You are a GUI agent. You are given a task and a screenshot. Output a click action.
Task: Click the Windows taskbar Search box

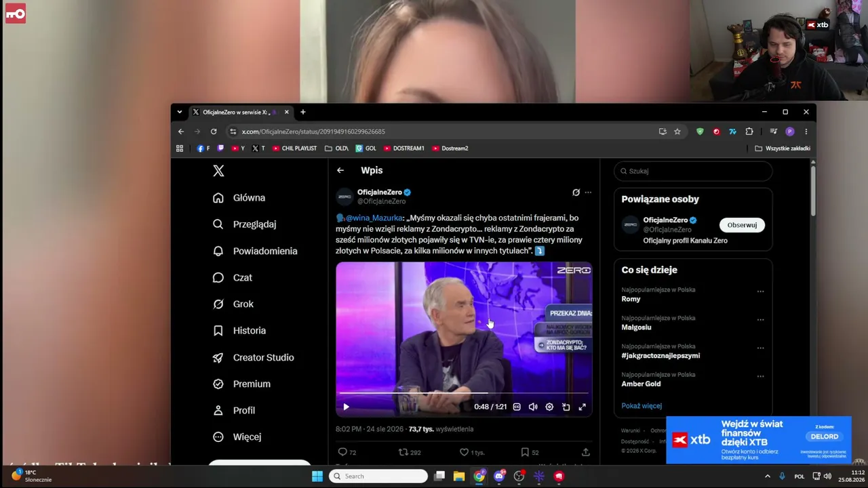pyautogui.click(x=378, y=476)
